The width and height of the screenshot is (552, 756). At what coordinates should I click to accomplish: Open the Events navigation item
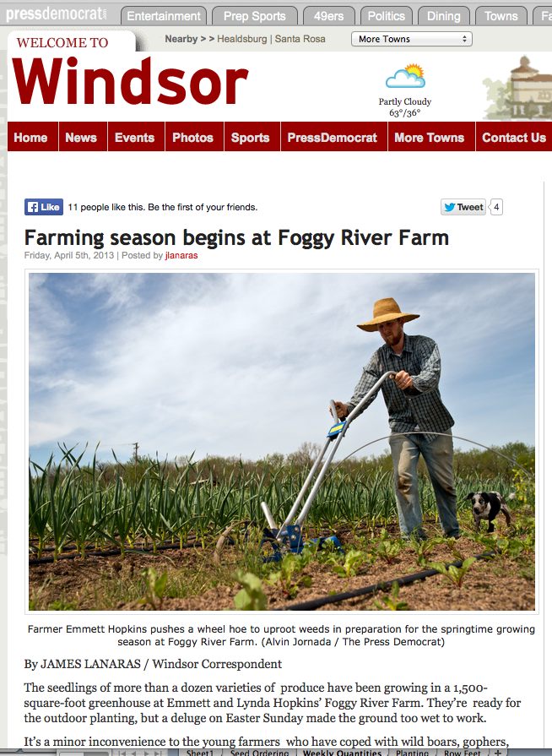[134, 138]
